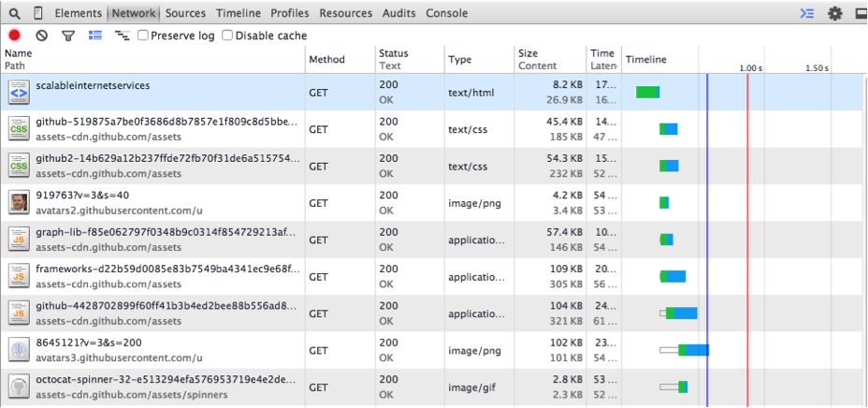The image size is (868, 408).
Task: Open the filter funnel icon
Action: click(68, 36)
